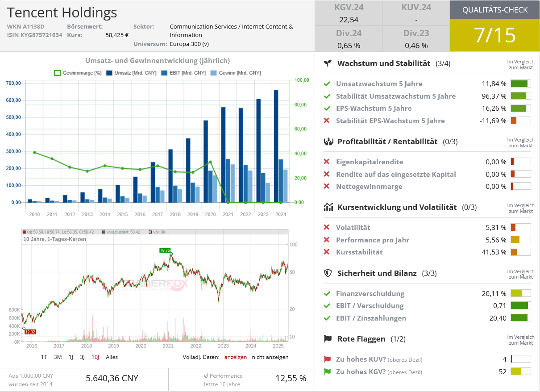Click the Umsatz- und Gewinnentwicklung (jährlich) chart title
This screenshot has height=392, width=540.
[158, 60]
